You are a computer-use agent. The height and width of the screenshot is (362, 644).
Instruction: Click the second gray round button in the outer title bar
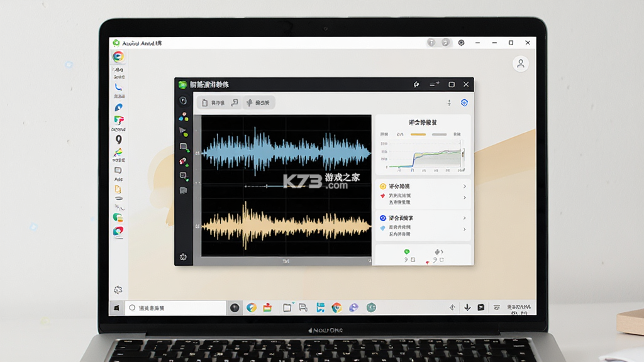point(446,43)
